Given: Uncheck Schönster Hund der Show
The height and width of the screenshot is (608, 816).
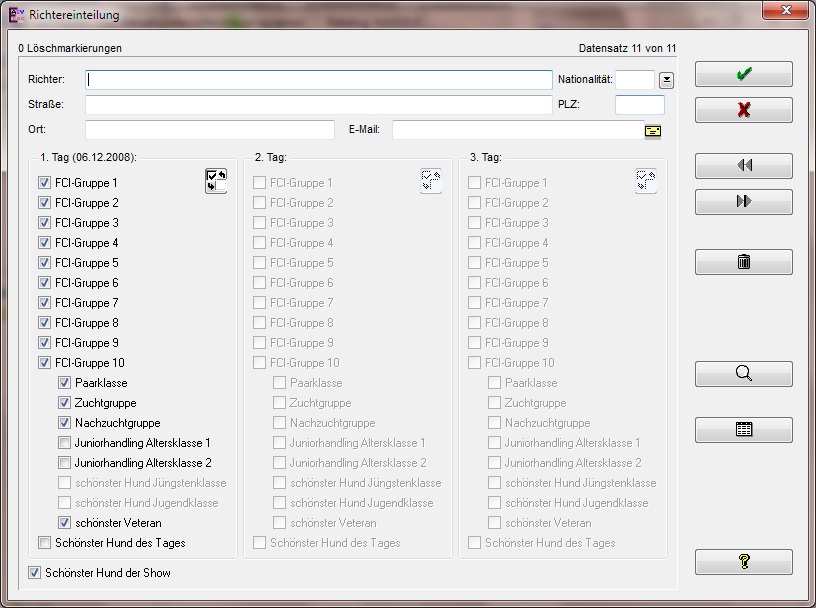Looking at the screenshot, I should pyautogui.click(x=34, y=573).
